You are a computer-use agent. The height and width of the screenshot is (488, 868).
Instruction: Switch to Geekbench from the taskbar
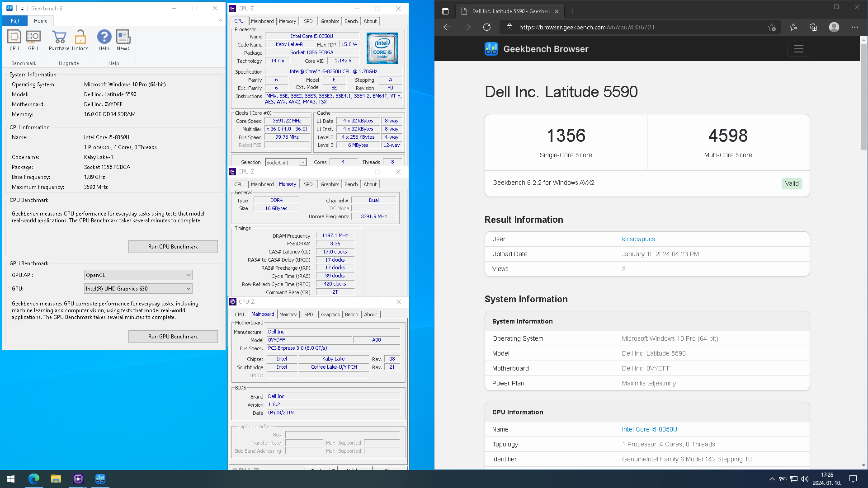pos(100,479)
